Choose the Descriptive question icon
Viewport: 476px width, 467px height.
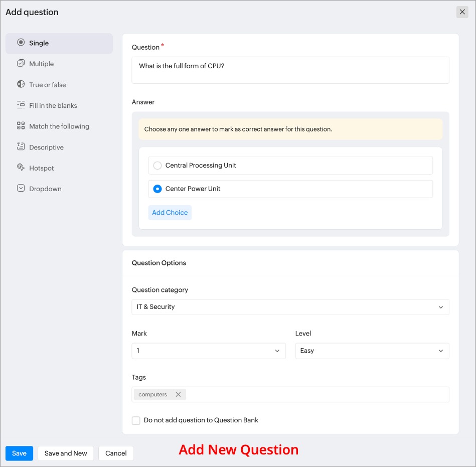click(21, 147)
